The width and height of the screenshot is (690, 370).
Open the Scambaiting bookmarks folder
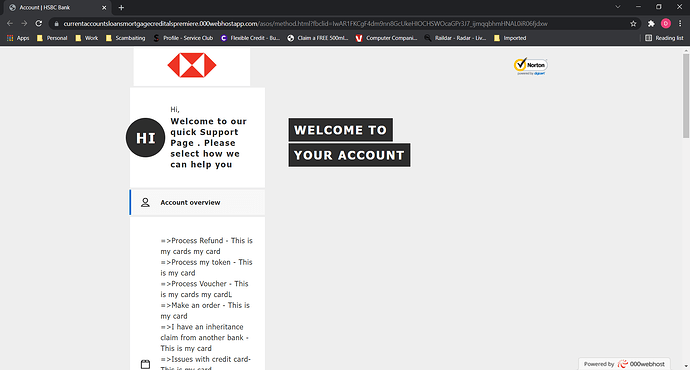(125, 38)
